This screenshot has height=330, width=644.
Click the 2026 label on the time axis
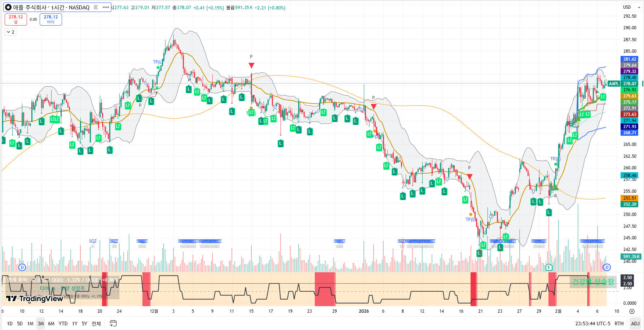(x=364, y=311)
